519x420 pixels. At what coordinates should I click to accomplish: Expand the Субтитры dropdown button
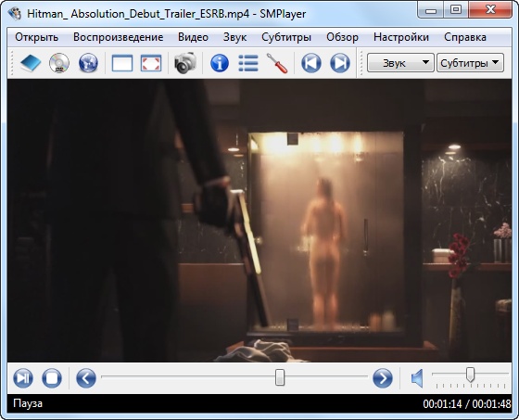[x=470, y=63]
